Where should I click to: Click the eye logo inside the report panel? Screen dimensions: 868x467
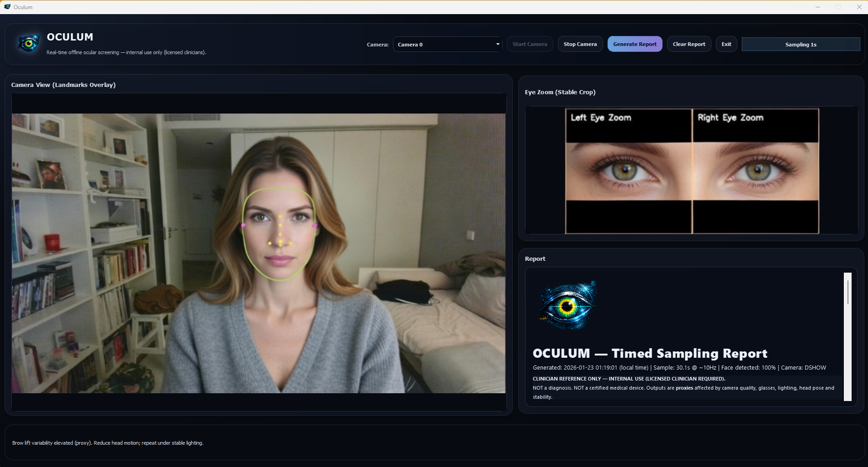click(x=568, y=304)
